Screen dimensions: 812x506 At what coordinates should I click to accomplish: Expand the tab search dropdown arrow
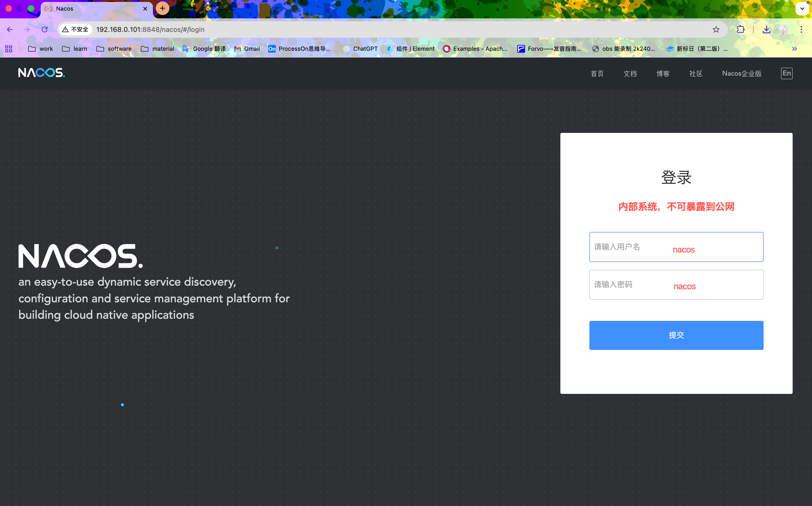[x=802, y=9]
